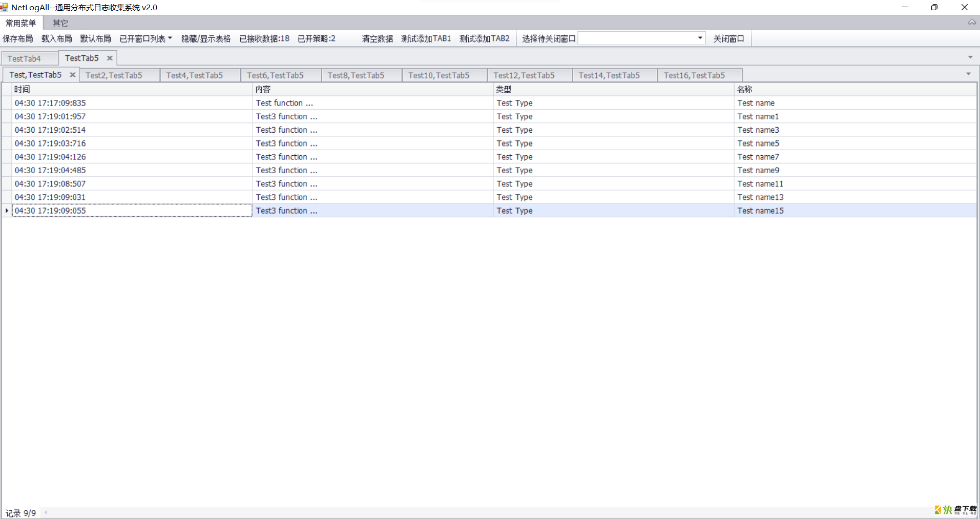This screenshot has height=519, width=980.
Task: Select the cell 04:30 17:19:04:126
Action: [x=132, y=157]
